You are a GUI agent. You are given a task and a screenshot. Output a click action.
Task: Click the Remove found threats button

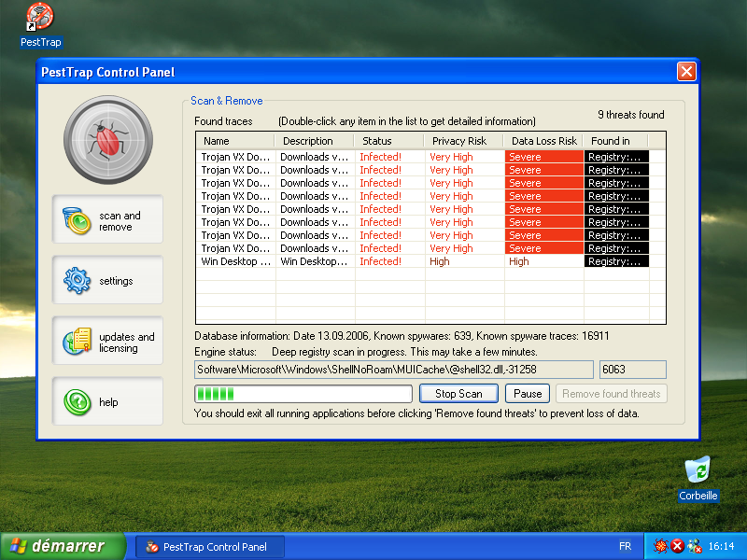point(612,394)
